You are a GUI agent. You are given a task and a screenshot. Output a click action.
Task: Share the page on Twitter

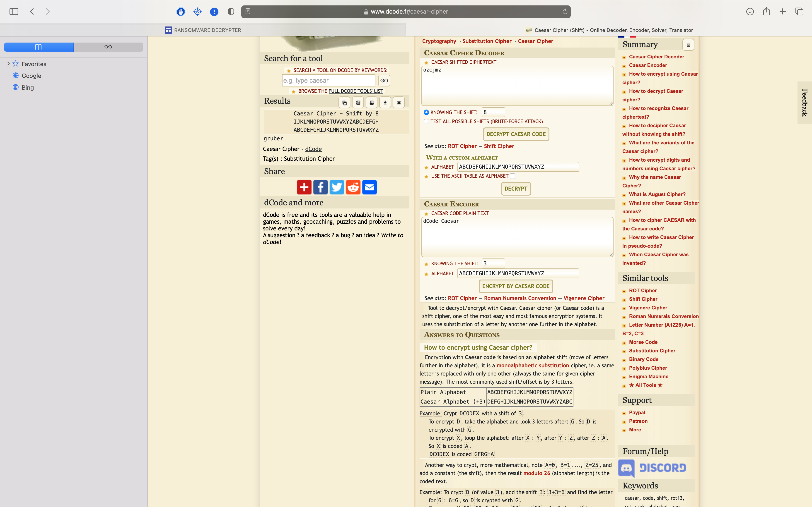pyautogui.click(x=337, y=187)
